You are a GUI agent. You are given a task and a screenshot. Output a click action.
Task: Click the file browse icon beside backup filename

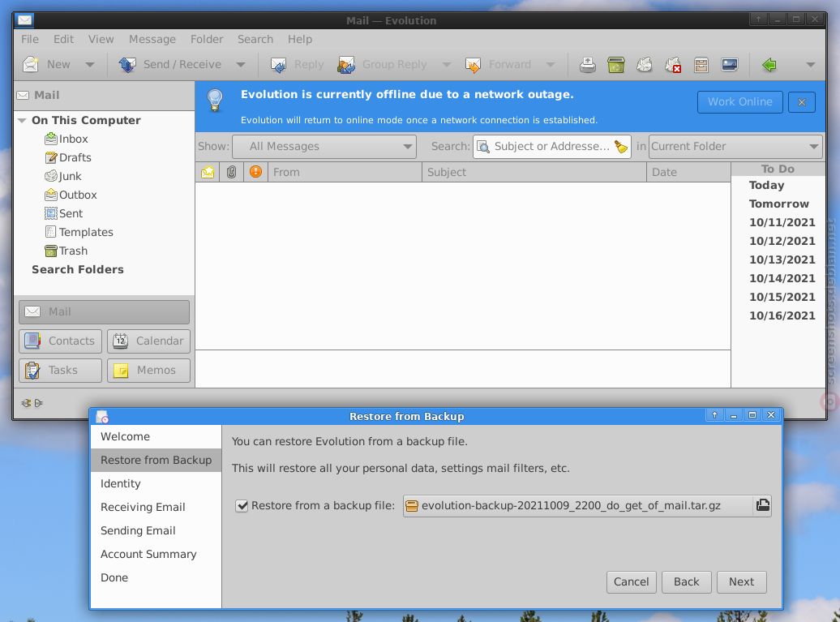(762, 505)
